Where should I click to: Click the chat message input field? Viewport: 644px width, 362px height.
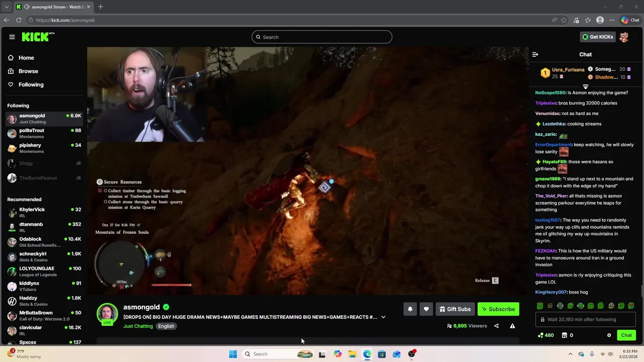(585, 319)
